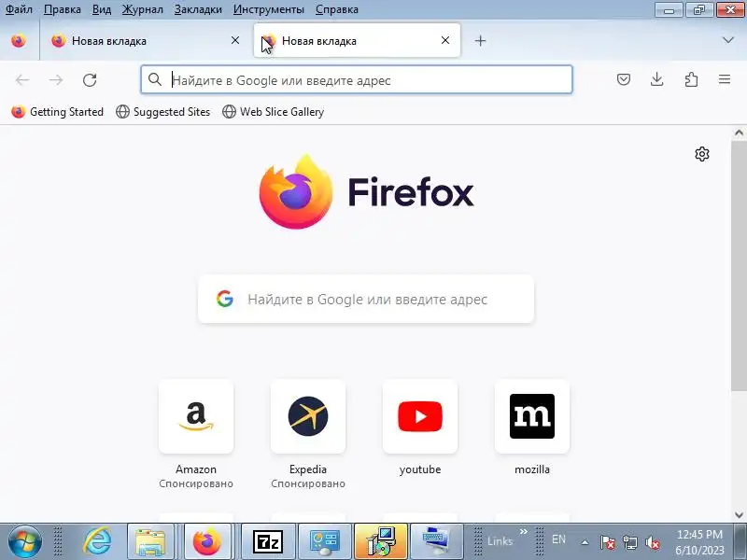The width and height of the screenshot is (747, 560).
Task: Go forward with the forward arrow
Action: (x=56, y=80)
